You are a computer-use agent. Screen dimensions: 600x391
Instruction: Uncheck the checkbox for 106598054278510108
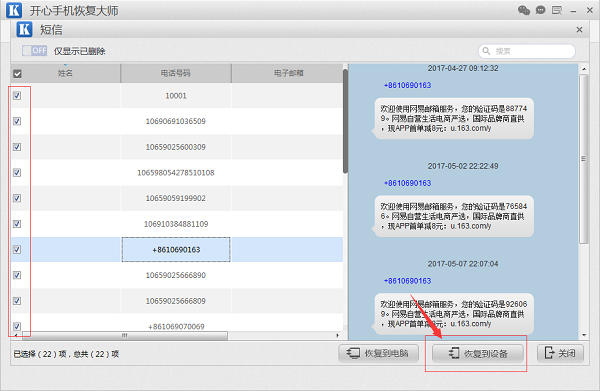(17, 173)
